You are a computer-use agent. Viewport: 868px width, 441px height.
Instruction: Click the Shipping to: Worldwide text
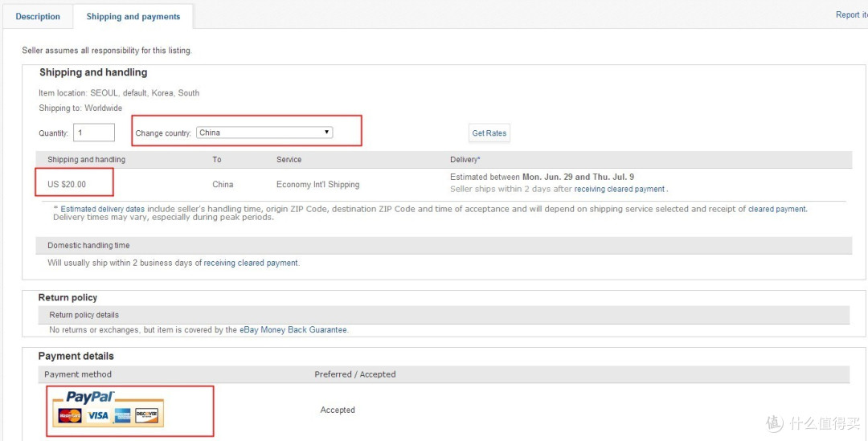click(80, 108)
